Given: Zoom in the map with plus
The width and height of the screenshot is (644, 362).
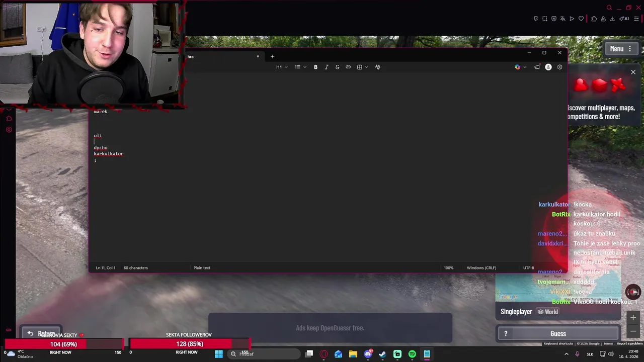Looking at the screenshot, I should click(633, 317).
